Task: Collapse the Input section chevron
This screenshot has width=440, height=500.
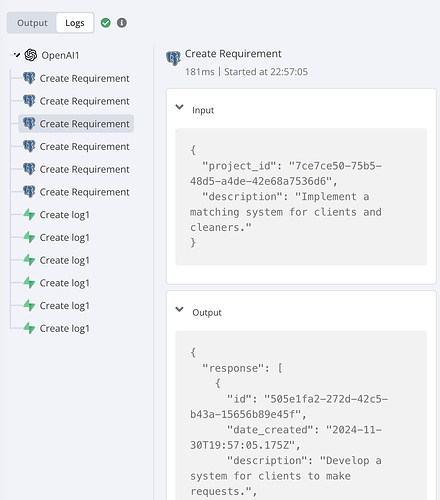Action: click(x=179, y=107)
